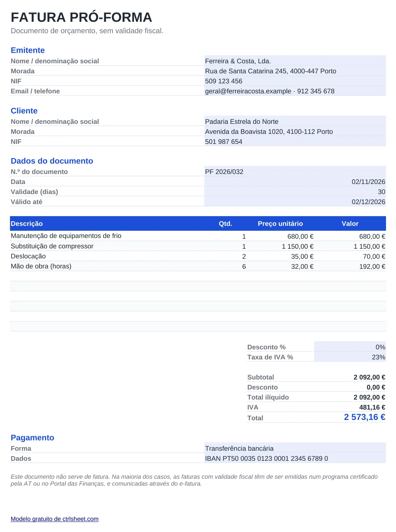
Task: Select the unit price '1 150,00 €'
Action: point(297,246)
